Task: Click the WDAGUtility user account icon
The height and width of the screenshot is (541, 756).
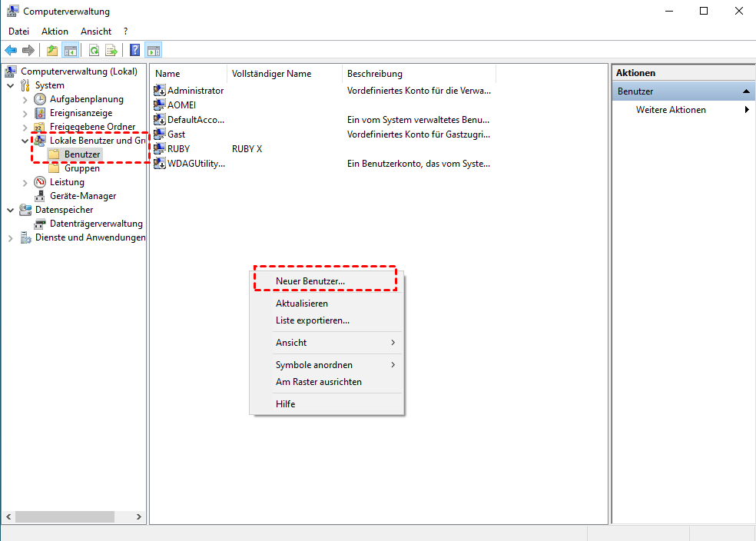Action: [x=160, y=164]
